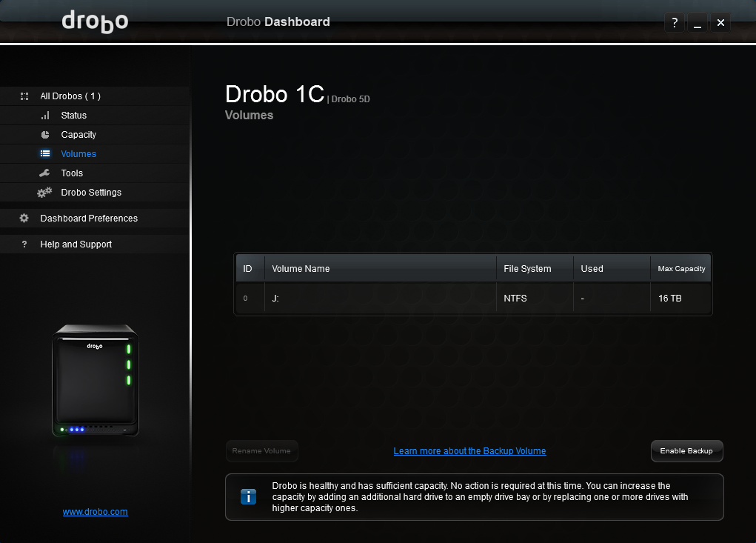Image resolution: width=756 pixels, height=543 pixels.
Task: Click the Tools wrench icon
Action: pyautogui.click(x=45, y=173)
